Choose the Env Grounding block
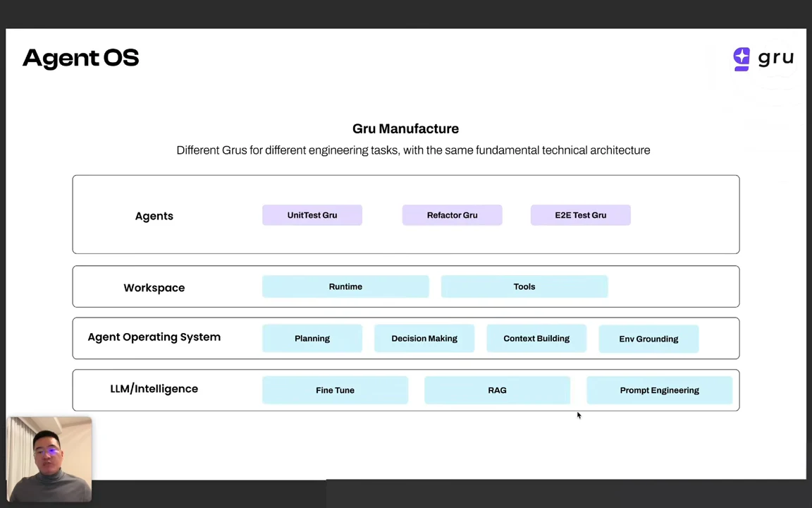 tap(648, 339)
